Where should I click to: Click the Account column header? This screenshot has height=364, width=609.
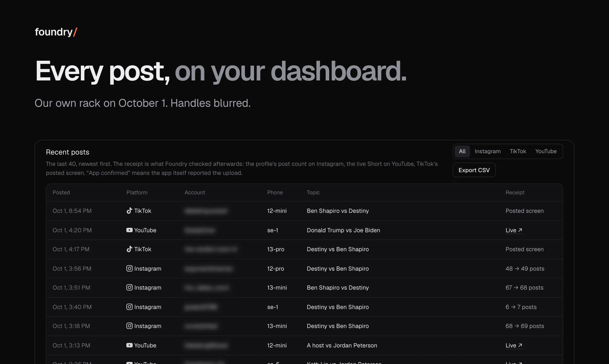195,193
